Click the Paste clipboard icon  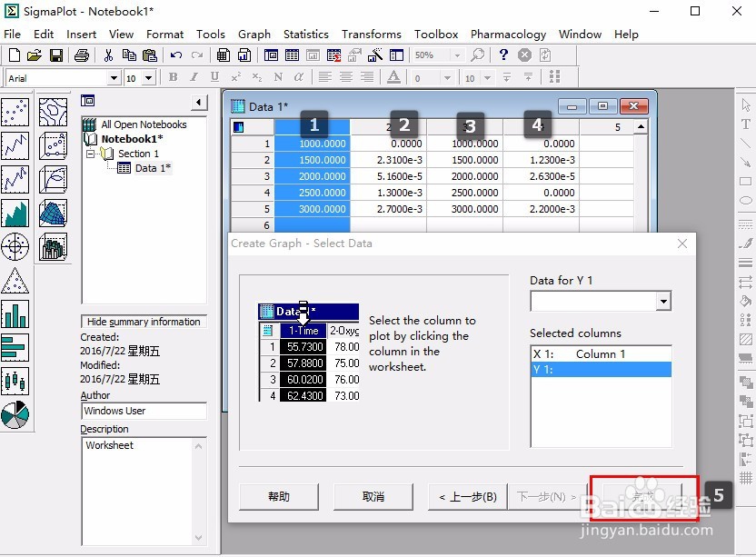tap(150, 55)
